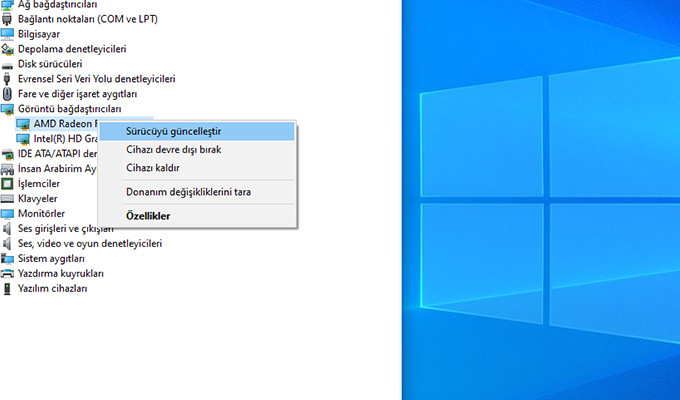Click the İşlemciler processor chip icon
Screen dimensions: 680x400
(7, 184)
